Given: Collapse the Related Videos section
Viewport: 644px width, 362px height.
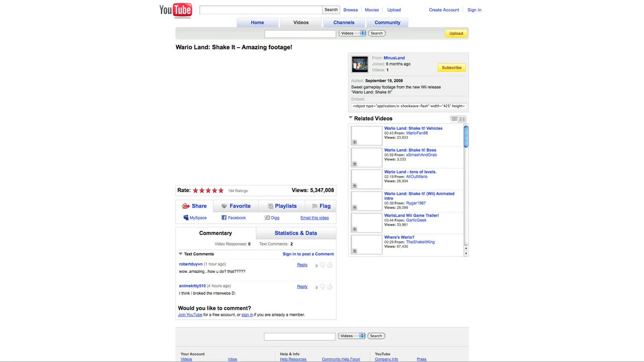Looking at the screenshot, I should (350, 117).
